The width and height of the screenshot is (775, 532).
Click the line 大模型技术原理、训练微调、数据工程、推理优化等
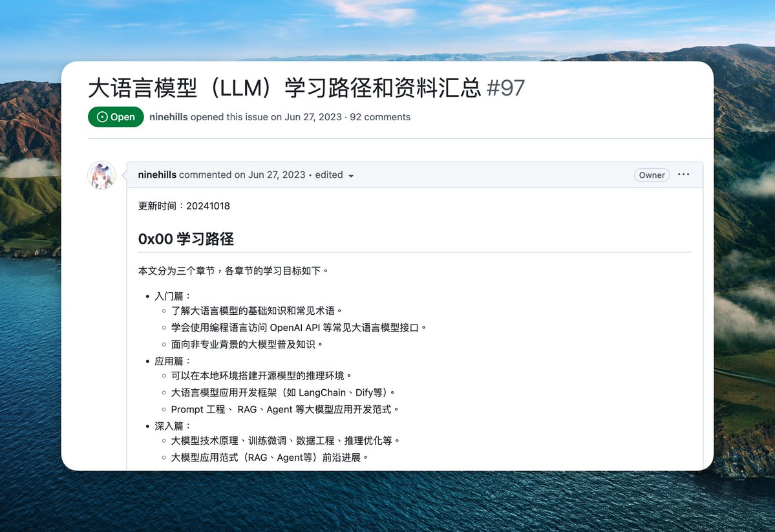click(285, 440)
